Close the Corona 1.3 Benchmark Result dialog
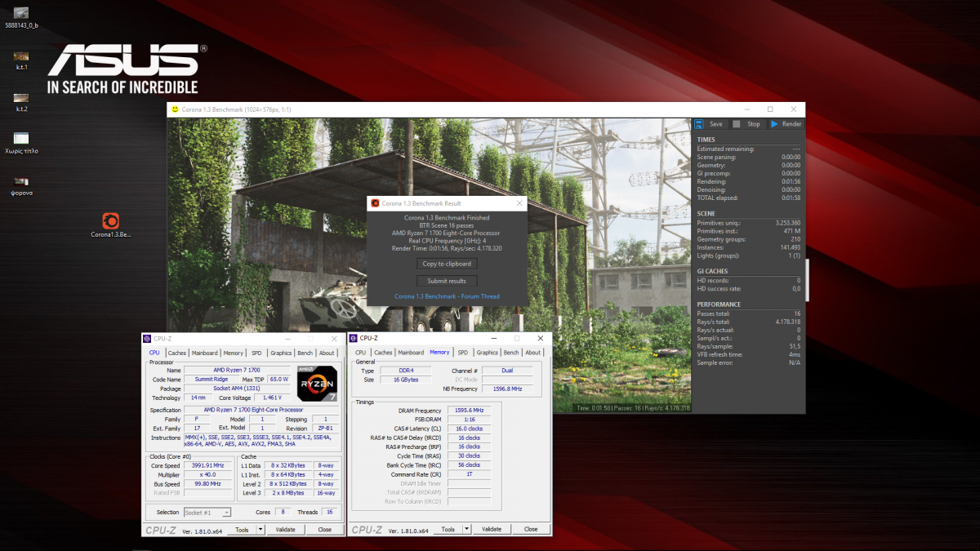The width and height of the screenshot is (980, 551). tap(519, 203)
